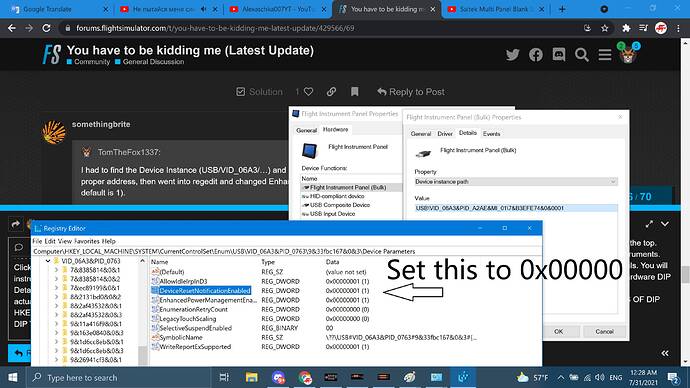Copy post link via chain icon
The image size is (690, 388).
click(x=331, y=92)
